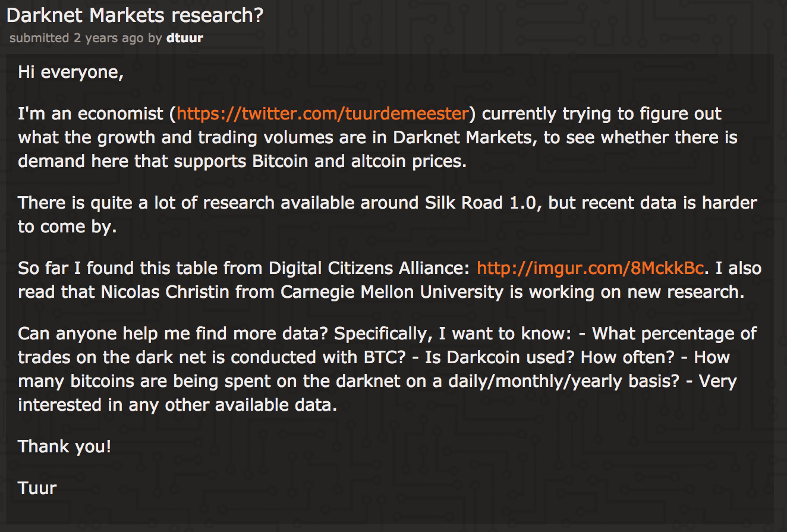Viewport: 787px width, 532px height.
Task: Open user profile dtuur
Action: click(185, 38)
